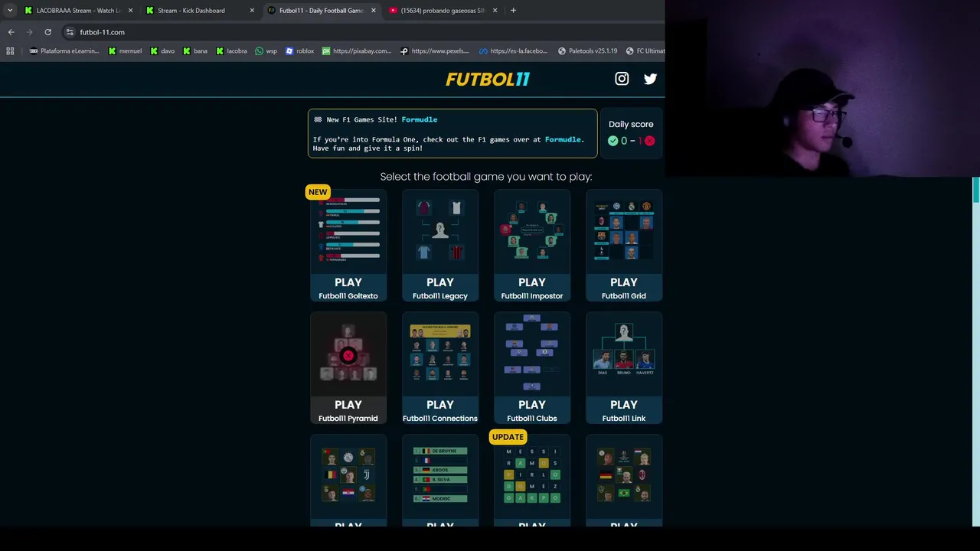Open the bana bookmark
This screenshot has width=980, height=551.
pyautogui.click(x=194, y=51)
